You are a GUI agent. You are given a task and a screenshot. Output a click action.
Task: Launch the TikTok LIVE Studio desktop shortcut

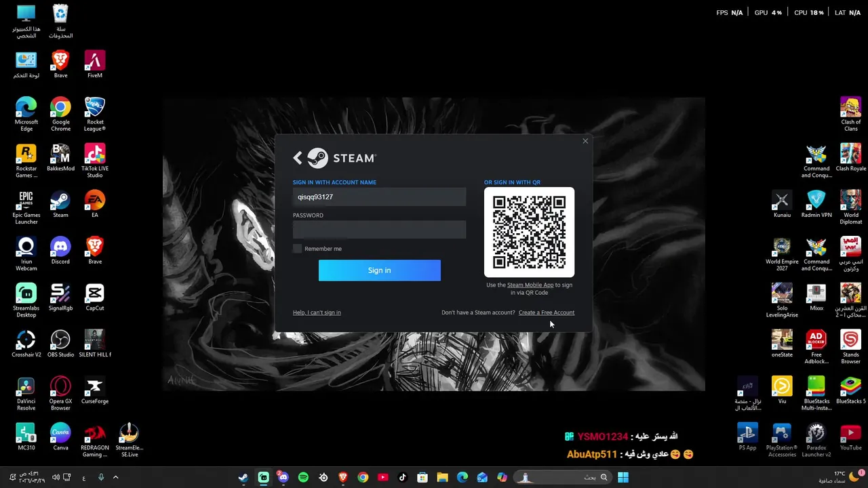pyautogui.click(x=95, y=161)
